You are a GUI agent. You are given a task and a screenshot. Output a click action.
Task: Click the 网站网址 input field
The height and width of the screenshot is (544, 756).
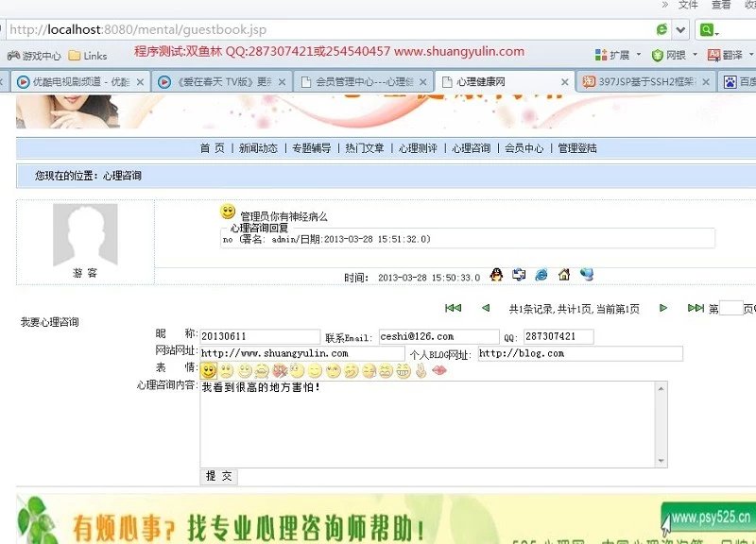(301, 353)
